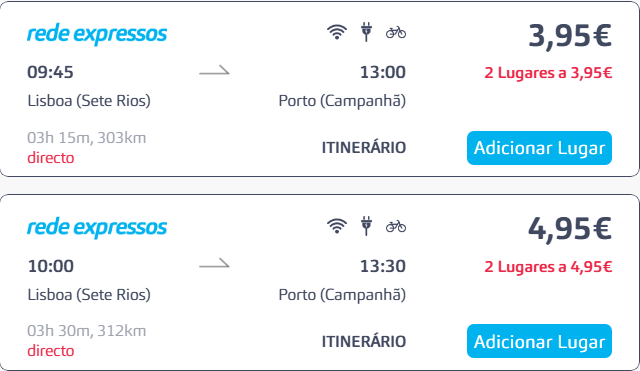Add a seat for the 4,95€ trip
The image size is (640, 371).
539,341
